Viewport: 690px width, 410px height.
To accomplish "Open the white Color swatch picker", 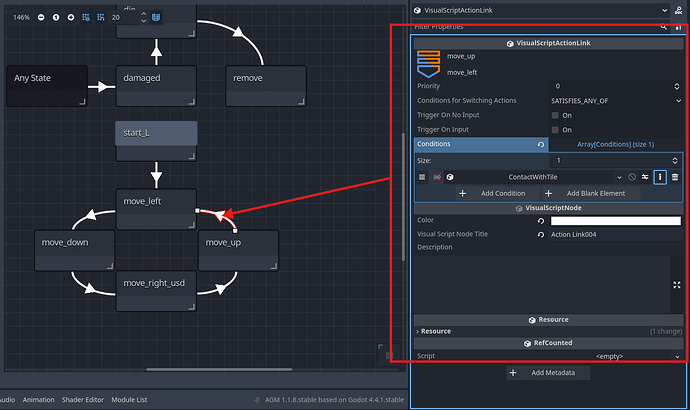I will 615,220.
